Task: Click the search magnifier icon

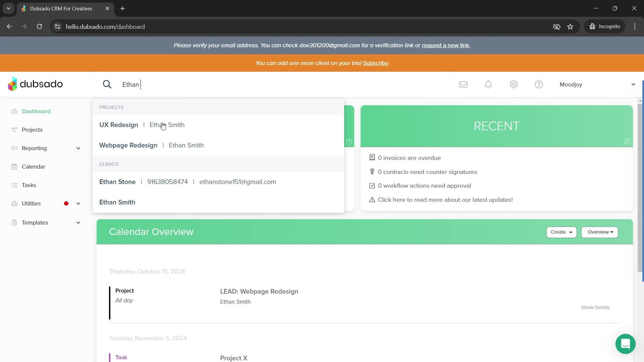Action: [107, 84]
